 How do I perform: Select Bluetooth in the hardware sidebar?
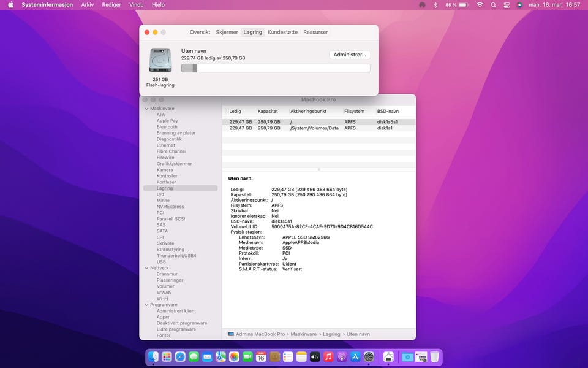(167, 127)
